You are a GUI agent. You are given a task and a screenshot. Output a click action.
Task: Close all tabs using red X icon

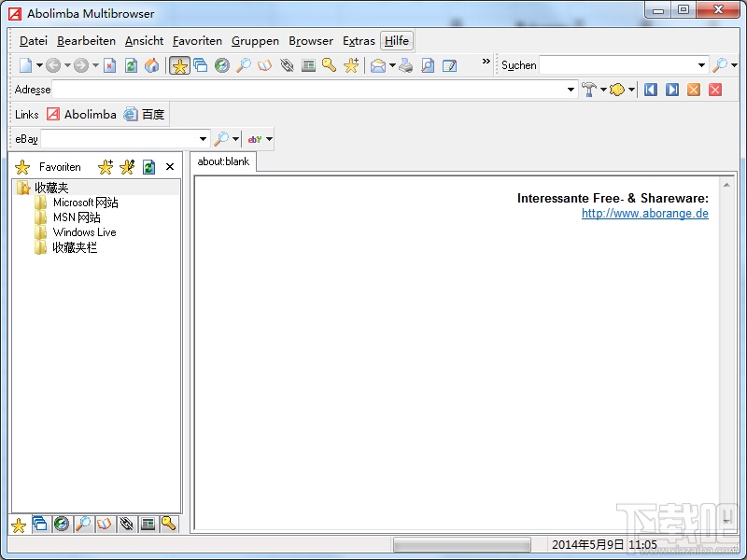coord(715,90)
